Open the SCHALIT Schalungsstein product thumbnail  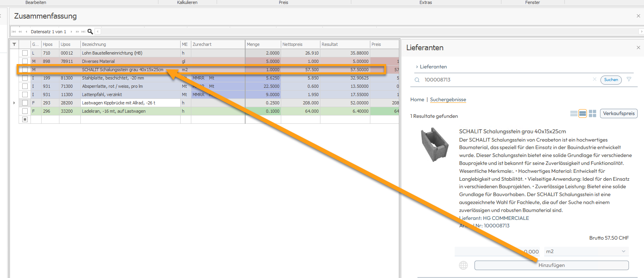click(x=434, y=144)
